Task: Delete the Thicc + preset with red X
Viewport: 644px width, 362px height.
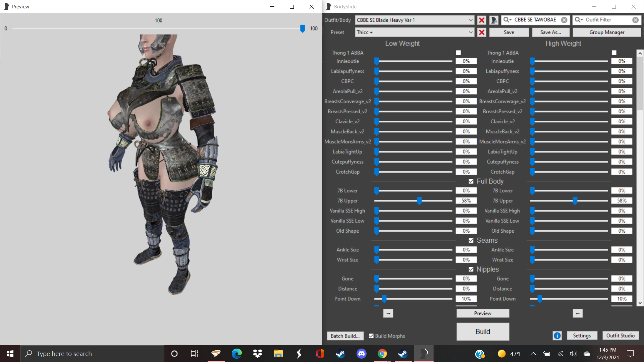Action: point(482,32)
